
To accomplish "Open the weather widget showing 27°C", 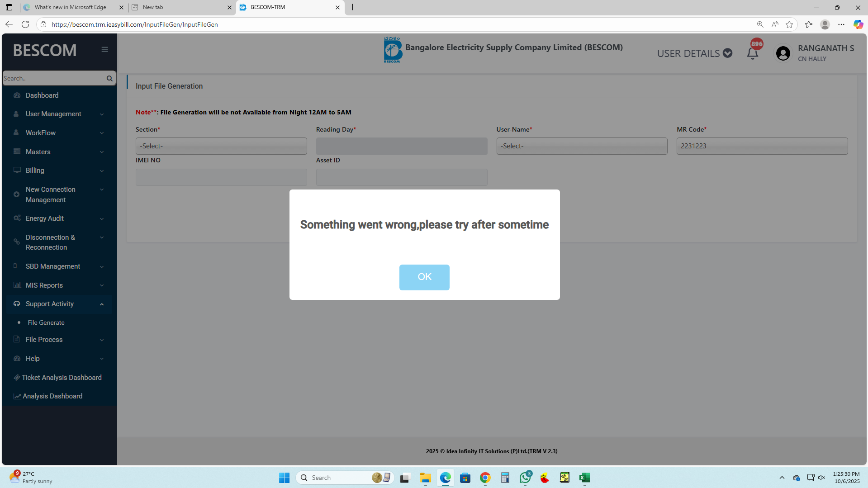I will (x=31, y=477).
